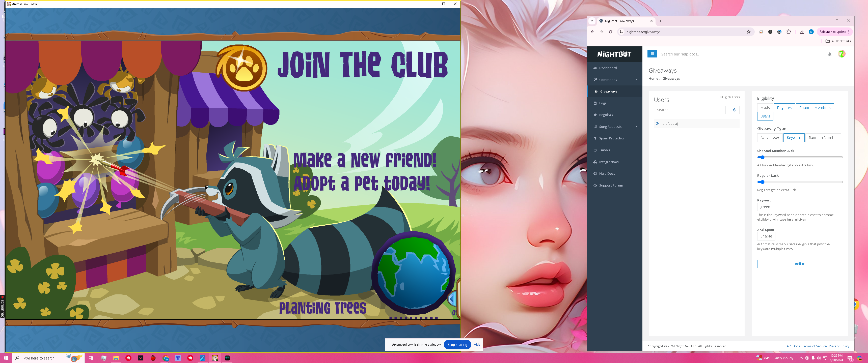Click the Chrome reload button
Image resolution: width=868 pixels, height=363 pixels.
pos(611,32)
